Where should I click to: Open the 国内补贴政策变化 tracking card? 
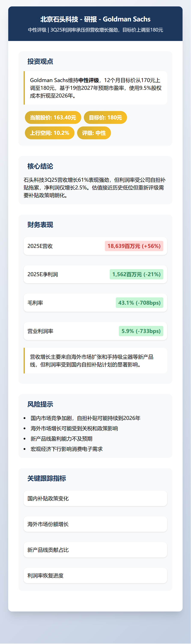95,499
